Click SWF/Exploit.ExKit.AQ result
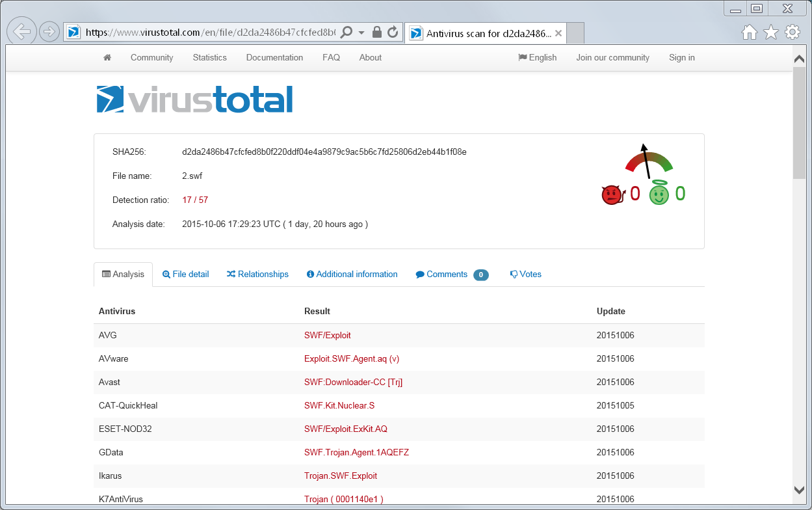Screen dimensions: 812x510 [346, 429]
